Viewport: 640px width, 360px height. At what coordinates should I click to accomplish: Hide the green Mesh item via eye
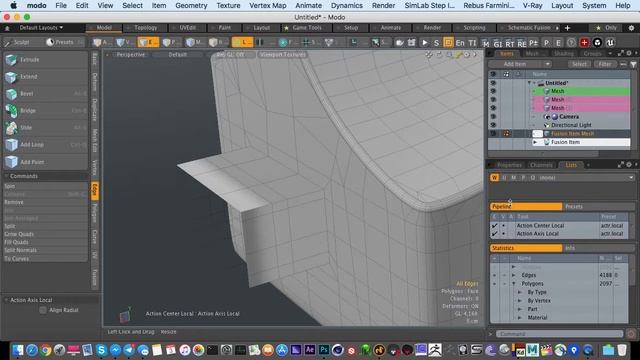pyautogui.click(x=493, y=91)
